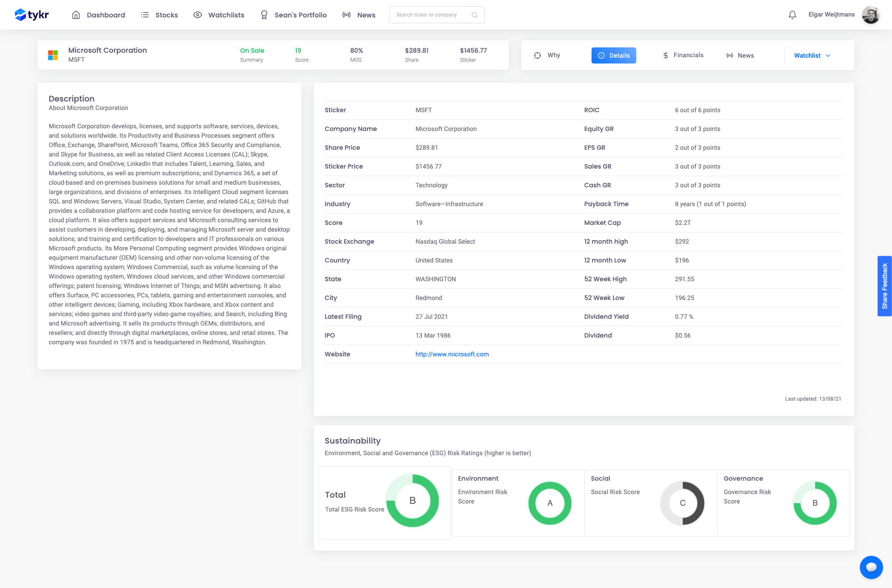Click the News broadcast icon in stock tabs
This screenshot has width=892, height=588.
pyautogui.click(x=730, y=55)
